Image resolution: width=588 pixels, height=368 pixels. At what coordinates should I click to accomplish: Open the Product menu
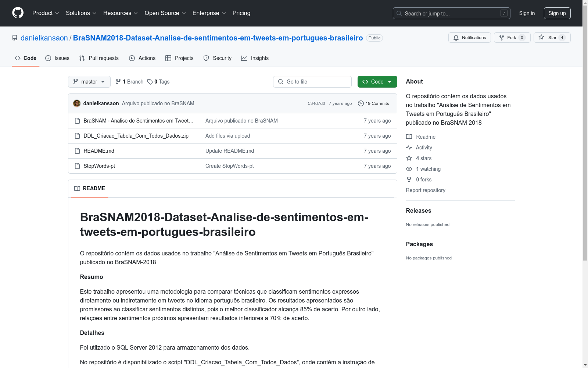click(46, 13)
